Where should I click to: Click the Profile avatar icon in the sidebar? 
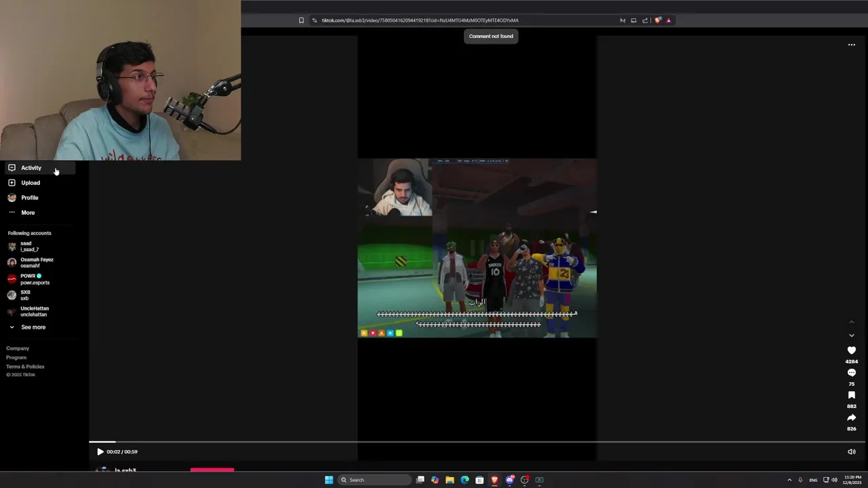coord(12,197)
